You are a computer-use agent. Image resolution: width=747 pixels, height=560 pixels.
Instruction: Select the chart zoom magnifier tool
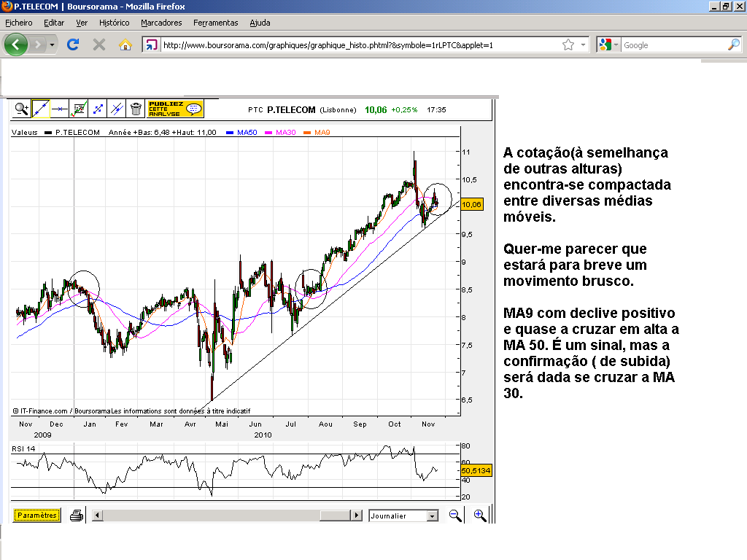tap(21, 109)
